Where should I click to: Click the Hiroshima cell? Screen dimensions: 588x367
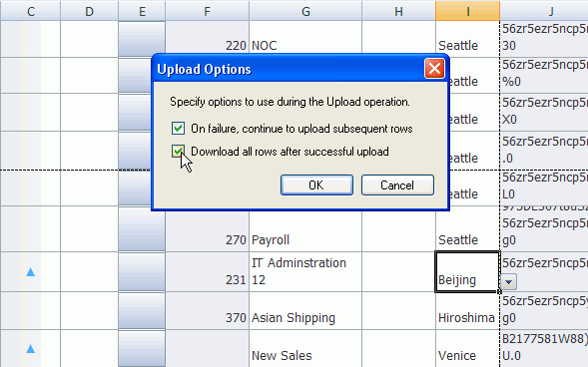click(467, 311)
